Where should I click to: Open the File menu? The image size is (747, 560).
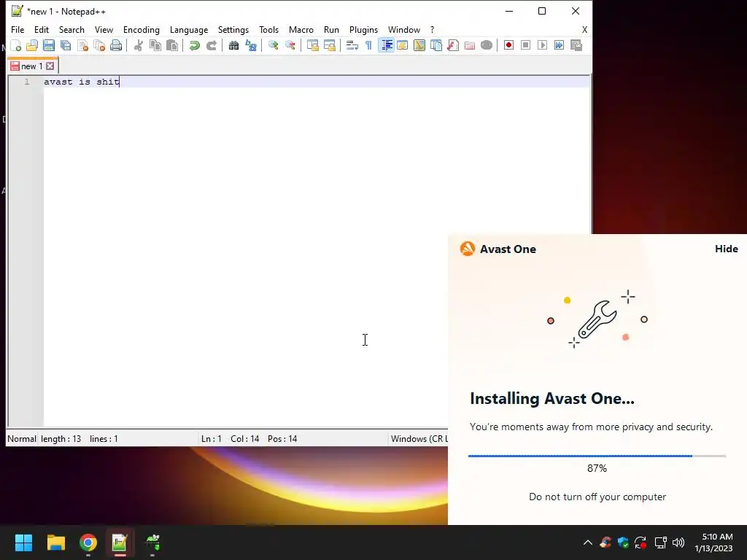[x=18, y=29]
